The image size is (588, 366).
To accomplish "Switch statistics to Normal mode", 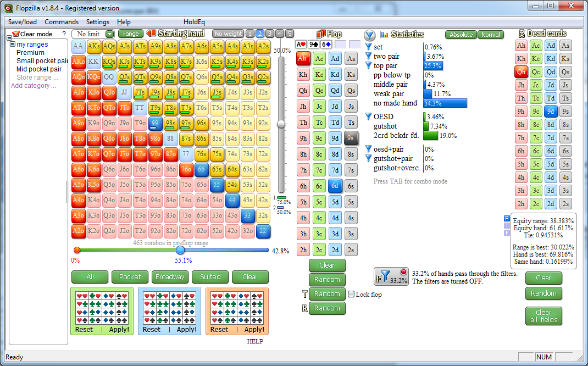I will (491, 35).
